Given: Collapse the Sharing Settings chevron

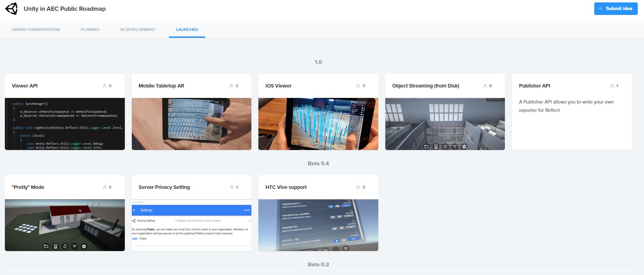Looking at the screenshot, I should pos(250,221).
